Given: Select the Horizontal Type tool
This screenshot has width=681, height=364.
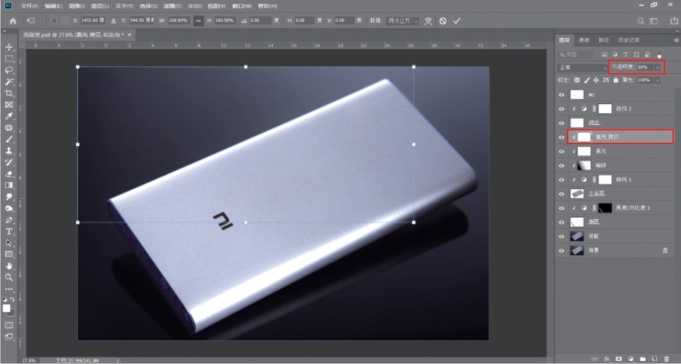Looking at the screenshot, I should (9, 232).
